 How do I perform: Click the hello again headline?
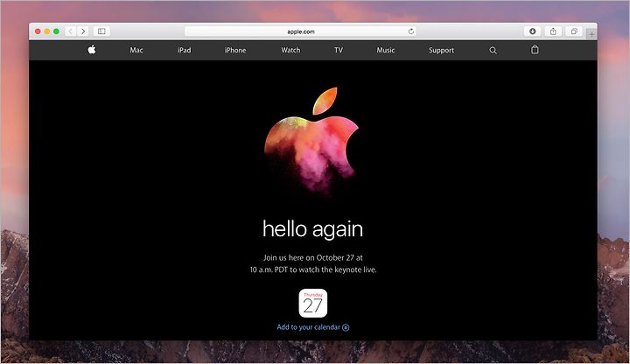click(312, 229)
